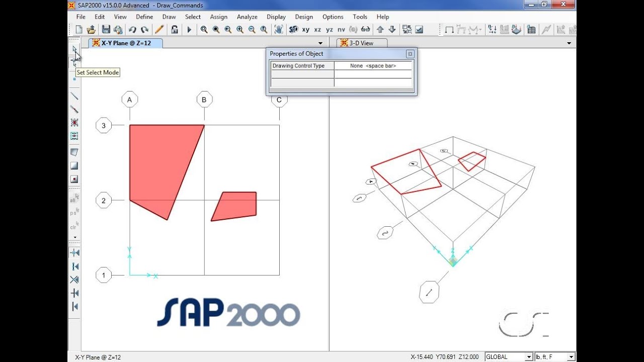Open the Show Tables icon

point(531,30)
